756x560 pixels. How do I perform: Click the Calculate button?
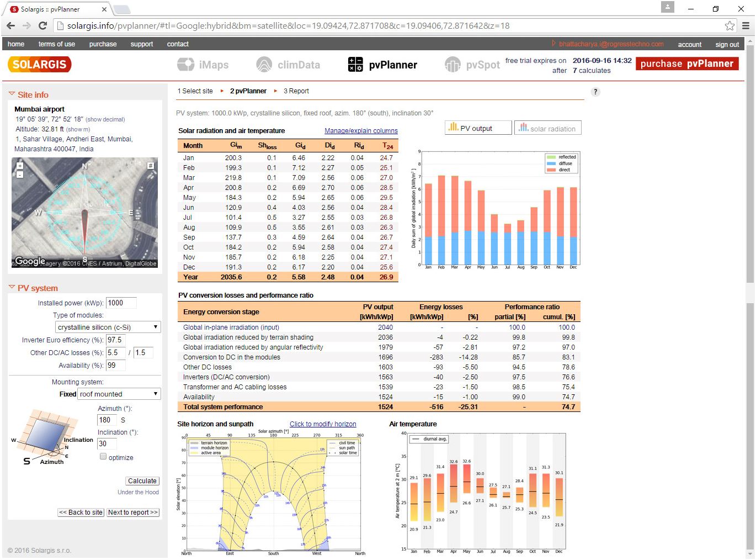(142, 480)
